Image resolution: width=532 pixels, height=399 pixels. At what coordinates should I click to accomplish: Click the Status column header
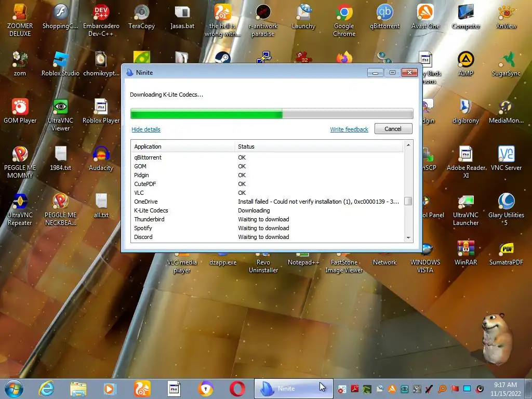(319, 147)
